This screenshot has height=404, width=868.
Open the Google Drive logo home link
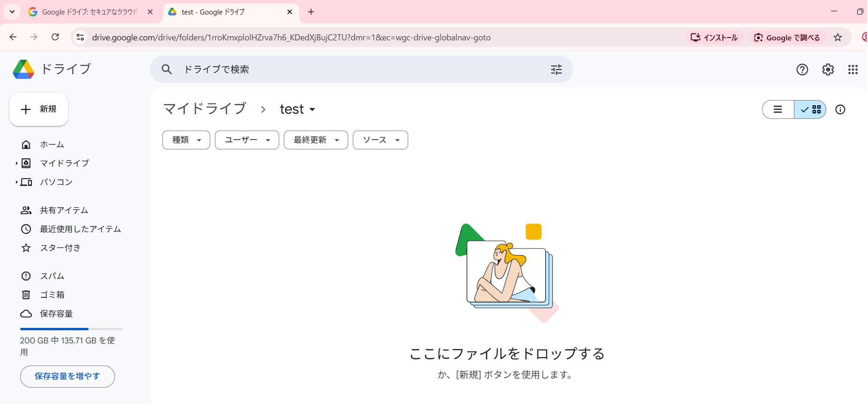point(52,70)
